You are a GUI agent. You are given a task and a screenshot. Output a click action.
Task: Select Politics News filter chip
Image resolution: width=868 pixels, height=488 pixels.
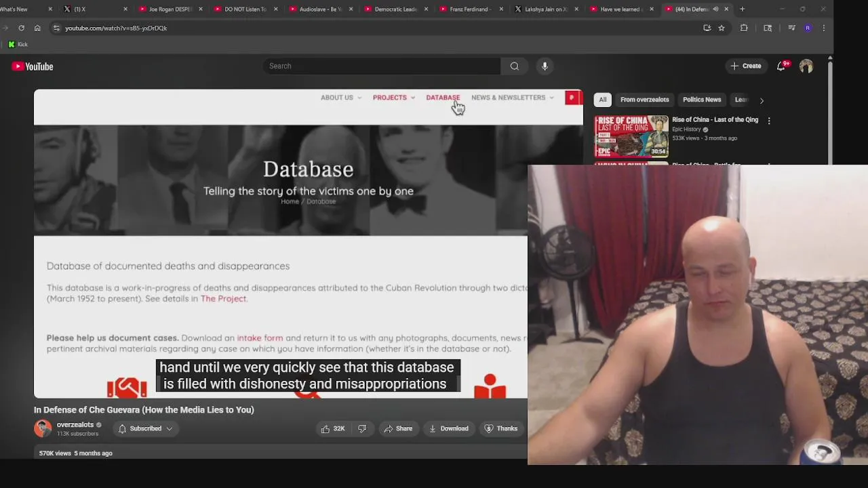pos(702,100)
